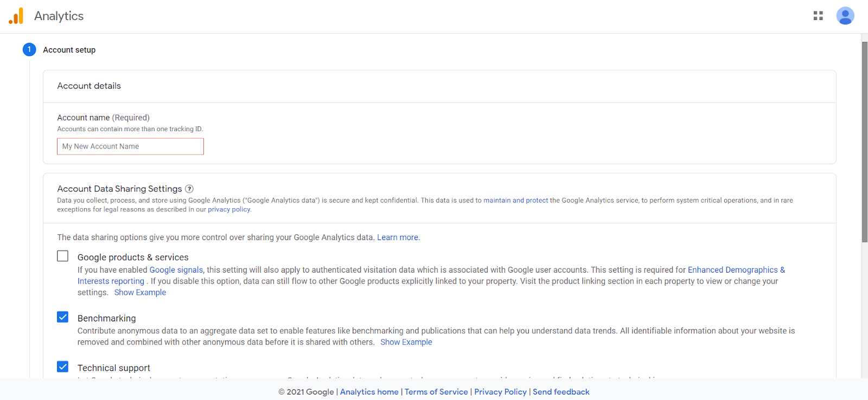Click the Google Analytics logo icon
This screenshot has height=400, width=868.
(x=16, y=16)
